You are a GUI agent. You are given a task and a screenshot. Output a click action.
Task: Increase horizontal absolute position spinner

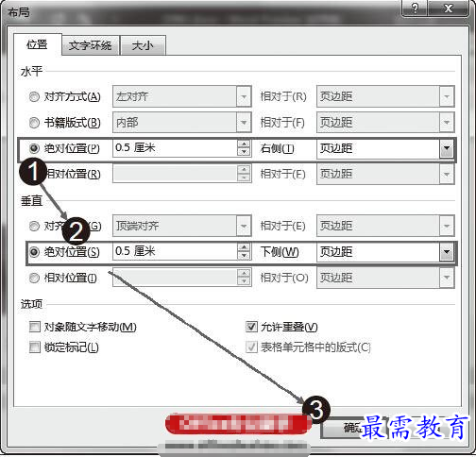[x=244, y=144]
